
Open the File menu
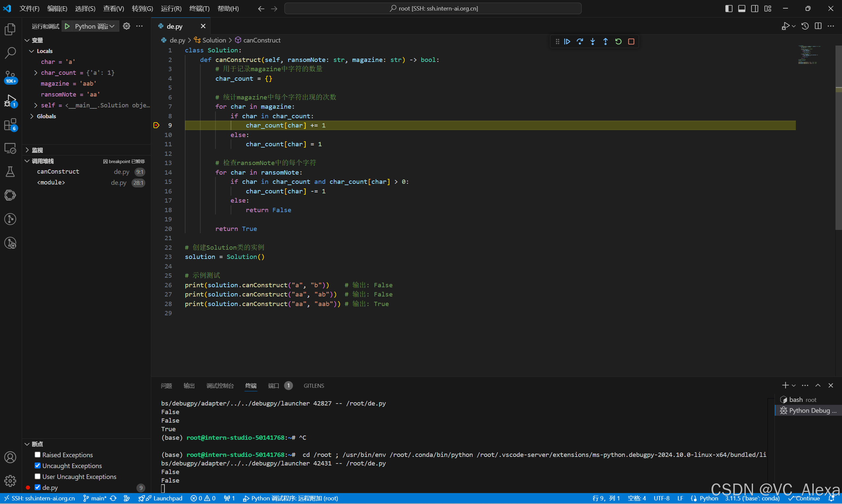pyautogui.click(x=29, y=9)
